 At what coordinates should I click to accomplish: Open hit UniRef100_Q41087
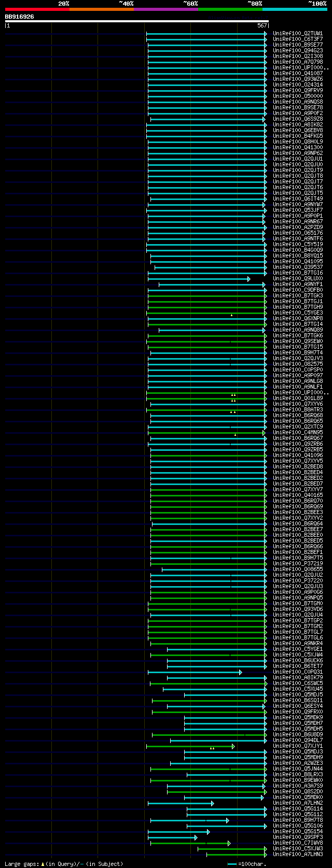pyautogui.click(x=298, y=73)
